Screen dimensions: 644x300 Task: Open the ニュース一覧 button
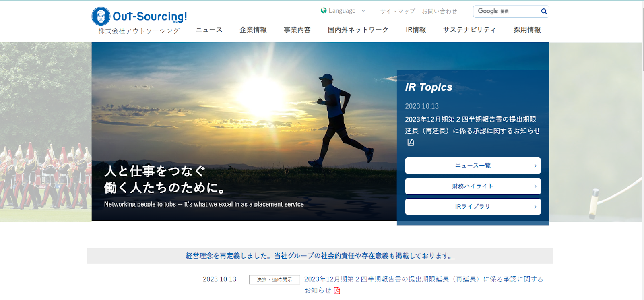[473, 166]
